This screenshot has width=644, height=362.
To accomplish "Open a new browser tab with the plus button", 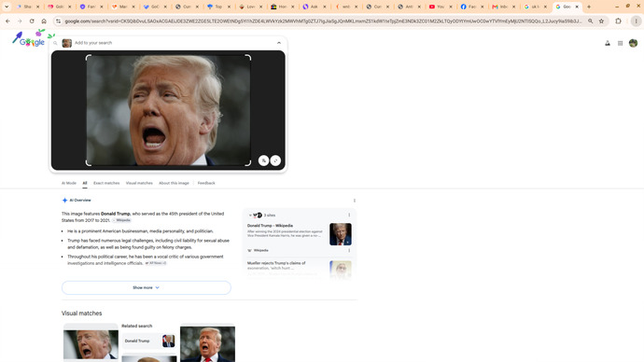I will tap(589, 7).
